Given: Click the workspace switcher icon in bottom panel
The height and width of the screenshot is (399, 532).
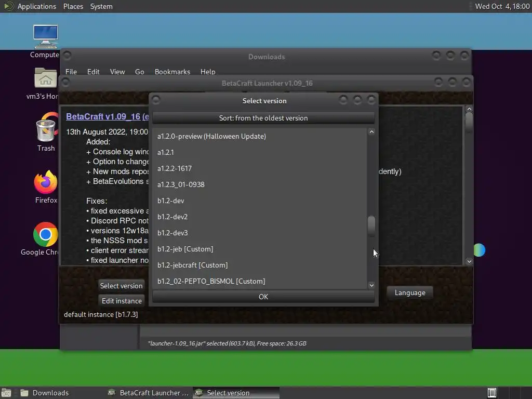Looking at the screenshot, I should point(491,393).
